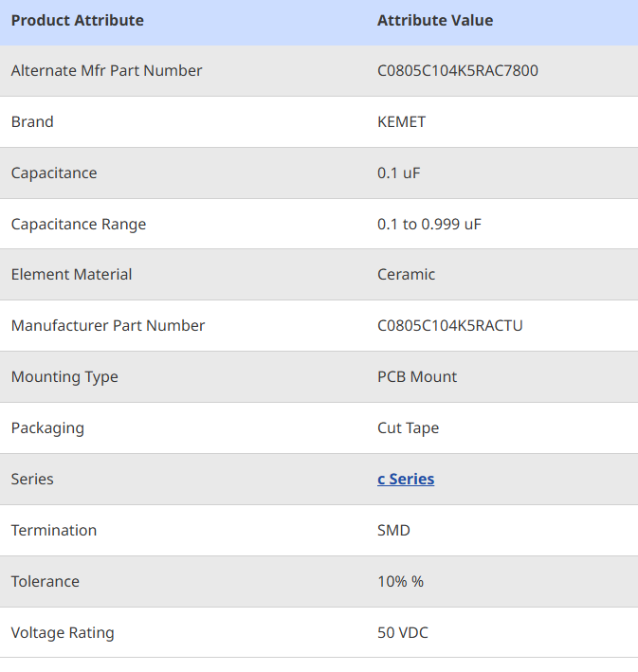The height and width of the screenshot is (672, 638).
Task: Click the 0.1 to 0.999 uF value
Action: (x=429, y=224)
